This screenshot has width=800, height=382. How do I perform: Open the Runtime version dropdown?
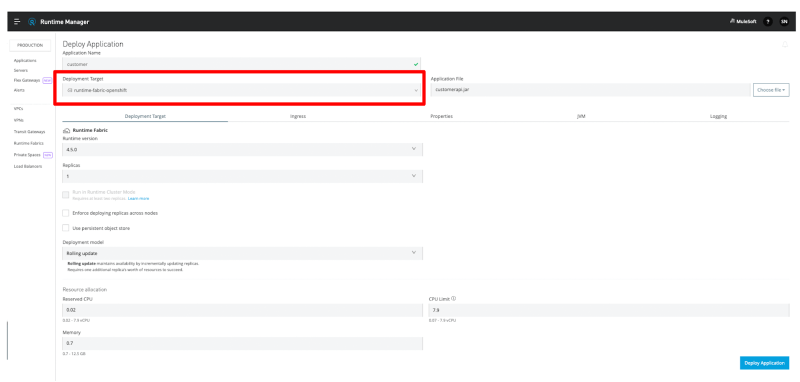[x=242, y=149]
